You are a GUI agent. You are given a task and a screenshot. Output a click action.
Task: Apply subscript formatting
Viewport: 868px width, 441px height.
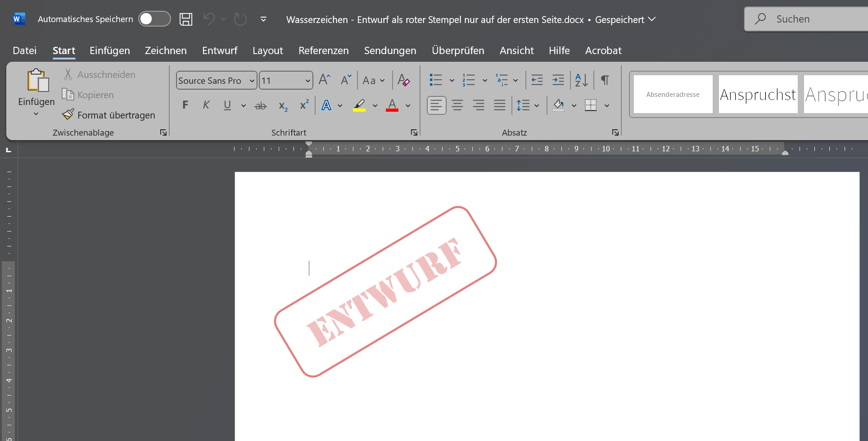[283, 106]
